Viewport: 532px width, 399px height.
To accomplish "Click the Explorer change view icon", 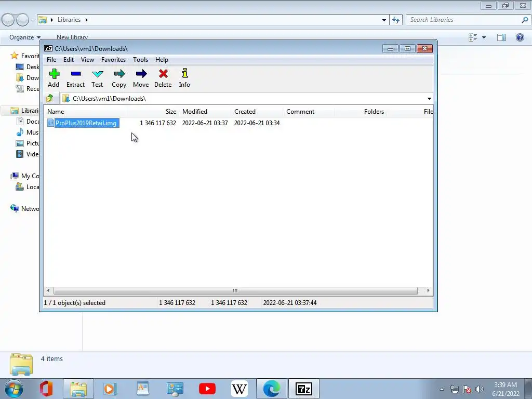I will click(473, 37).
